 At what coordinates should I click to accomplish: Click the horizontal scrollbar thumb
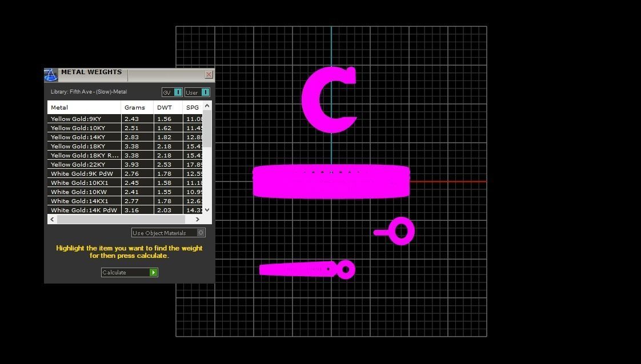click(121, 219)
